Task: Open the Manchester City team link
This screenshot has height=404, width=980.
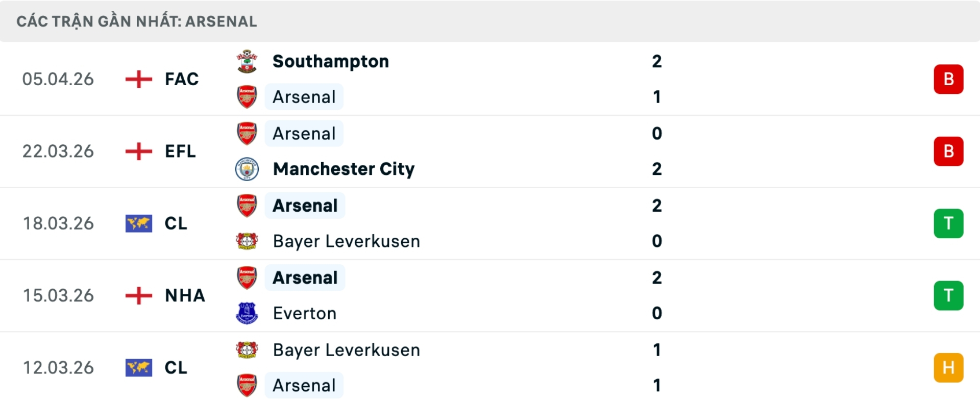Action: click(344, 169)
